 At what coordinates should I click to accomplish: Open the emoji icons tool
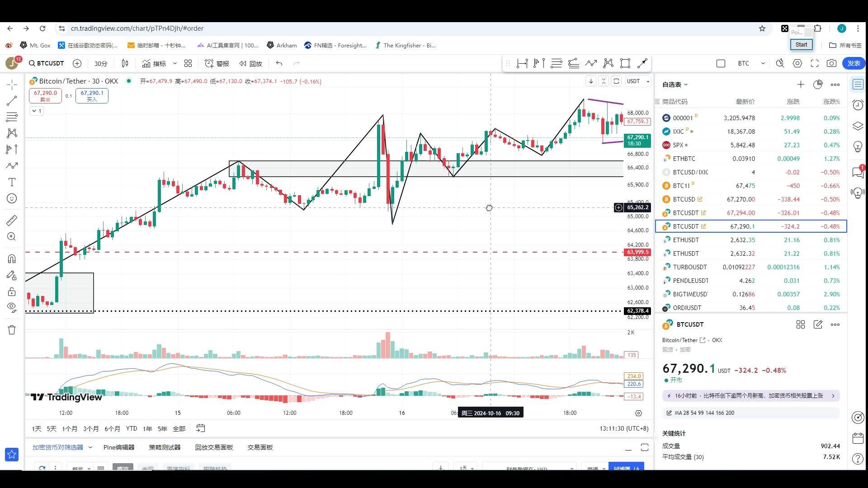click(x=12, y=198)
